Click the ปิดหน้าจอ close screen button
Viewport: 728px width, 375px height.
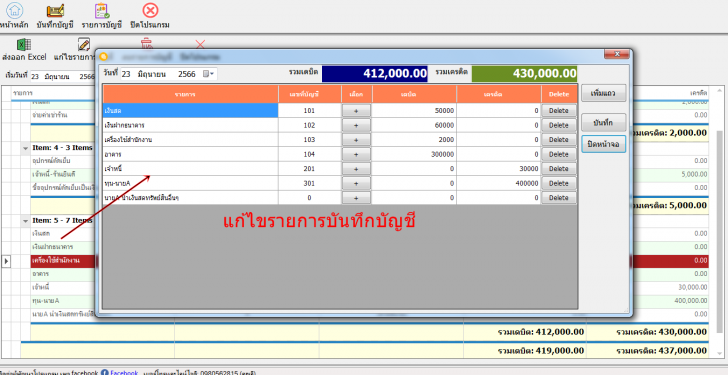(604, 144)
